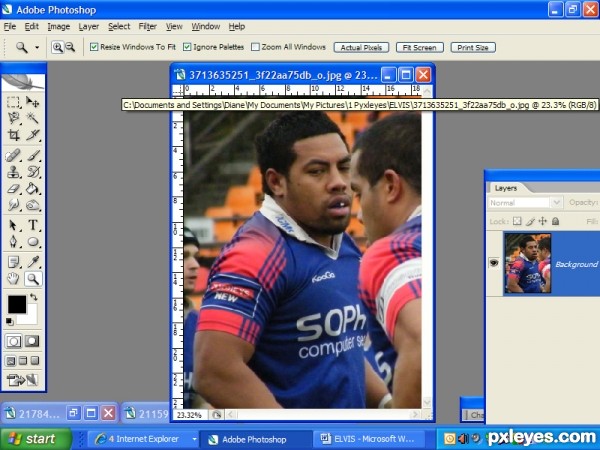Viewport: 600px width, 450px height.
Task: Select the Eyedropper tool
Action: pos(33,262)
